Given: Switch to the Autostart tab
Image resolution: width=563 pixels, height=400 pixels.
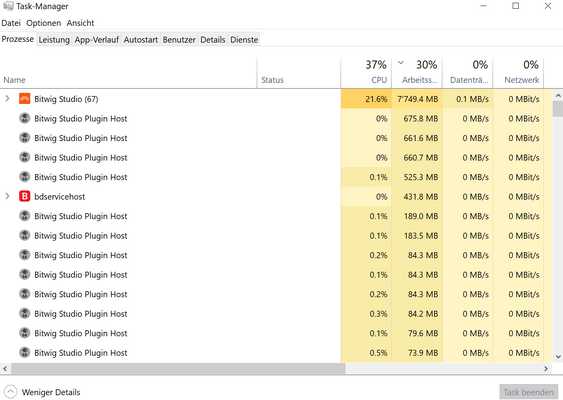Looking at the screenshot, I should tap(141, 39).
